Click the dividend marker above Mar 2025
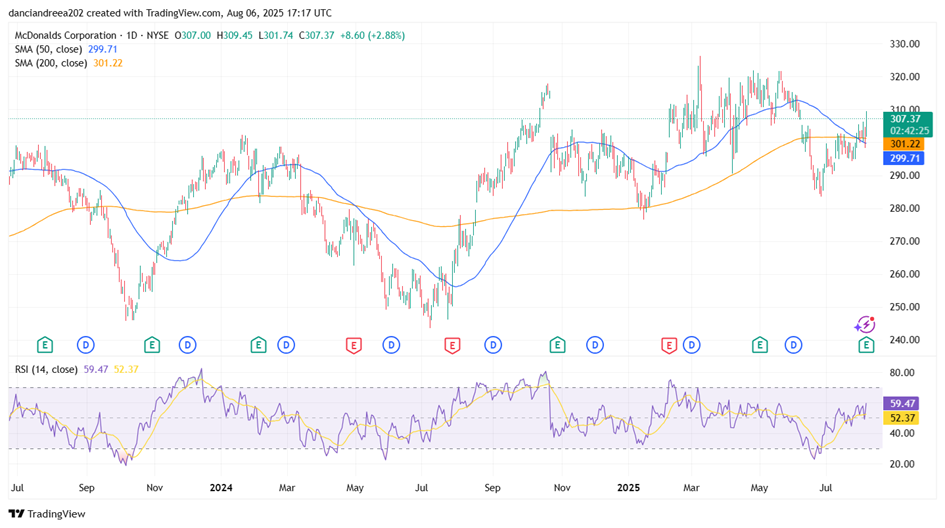The image size is (945, 528). click(692, 345)
